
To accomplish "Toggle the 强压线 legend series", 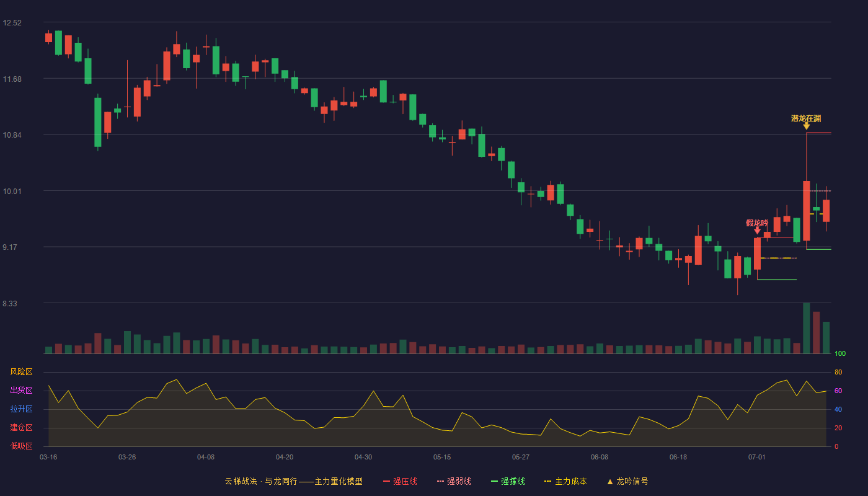I will click(400, 481).
